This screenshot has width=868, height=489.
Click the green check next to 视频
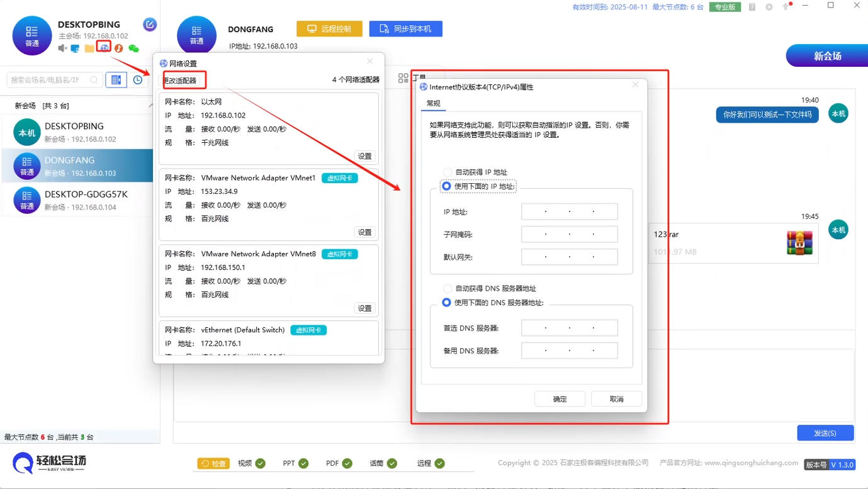click(x=261, y=463)
